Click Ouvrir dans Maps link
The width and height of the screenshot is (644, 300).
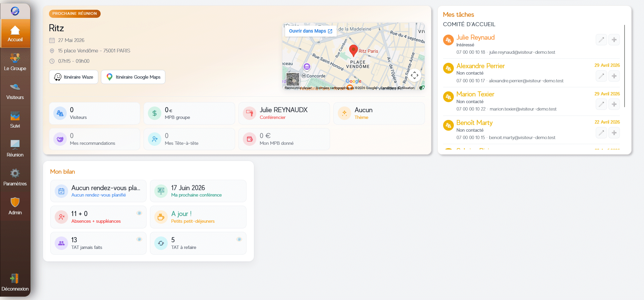[x=311, y=31]
